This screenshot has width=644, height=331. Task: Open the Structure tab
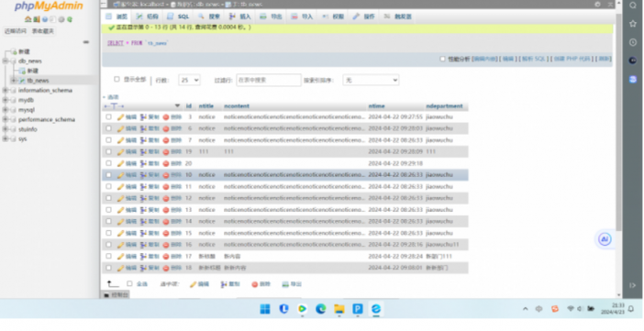[x=147, y=17]
